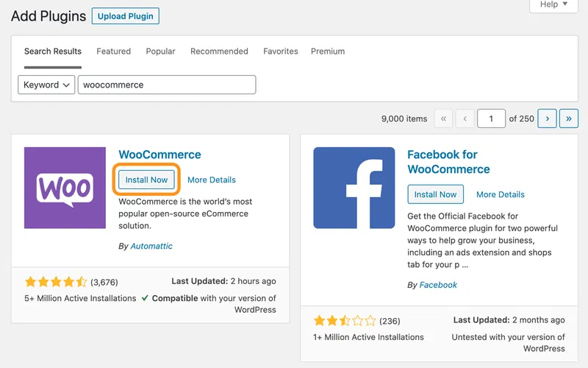Open the Favorites tab
This screenshot has width=588, height=368.
[x=281, y=52]
